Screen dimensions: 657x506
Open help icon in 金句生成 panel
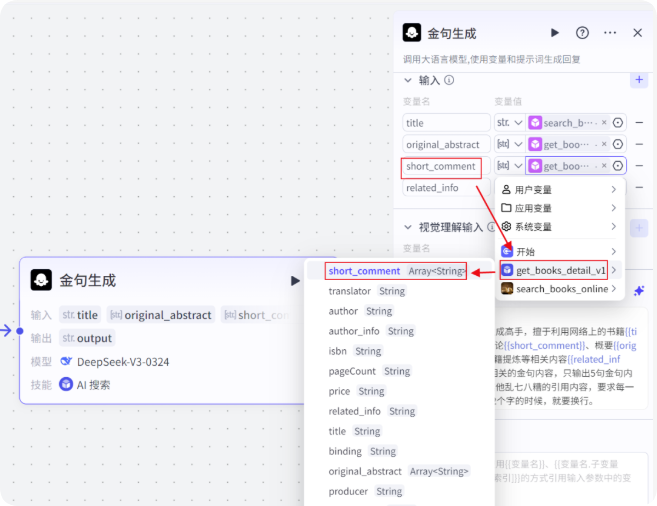pyautogui.click(x=582, y=33)
